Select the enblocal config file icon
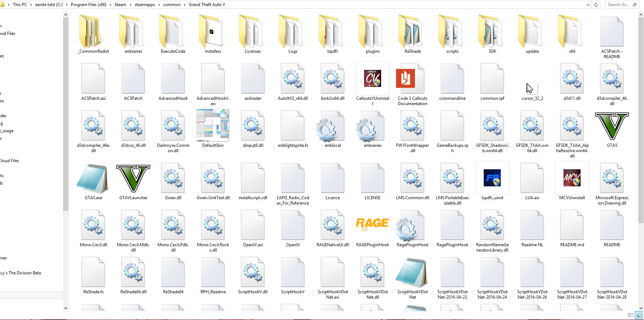Image resolution: width=644 pixels, height=320 pixels. [x=330, y=126]
